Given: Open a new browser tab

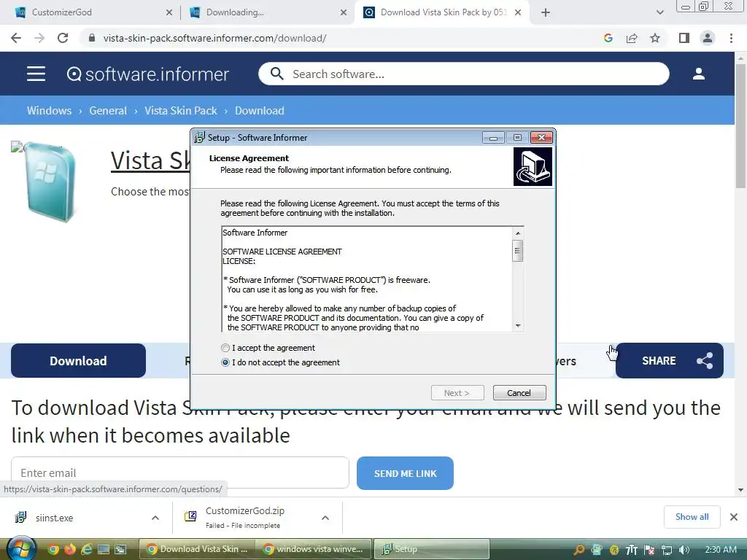Looking at the screenshot, I should click(x=546, y=12).
